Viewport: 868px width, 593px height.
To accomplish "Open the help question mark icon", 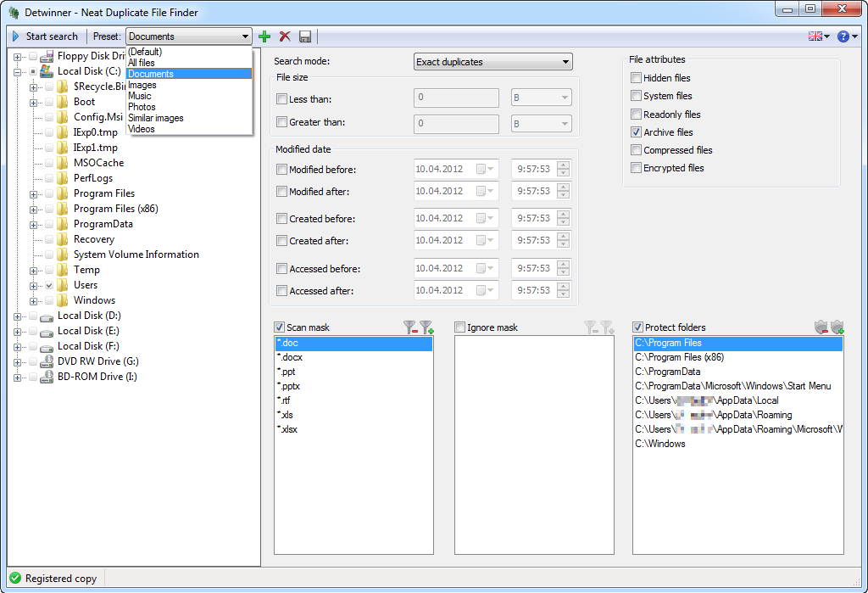I will [x=843, y=36].
